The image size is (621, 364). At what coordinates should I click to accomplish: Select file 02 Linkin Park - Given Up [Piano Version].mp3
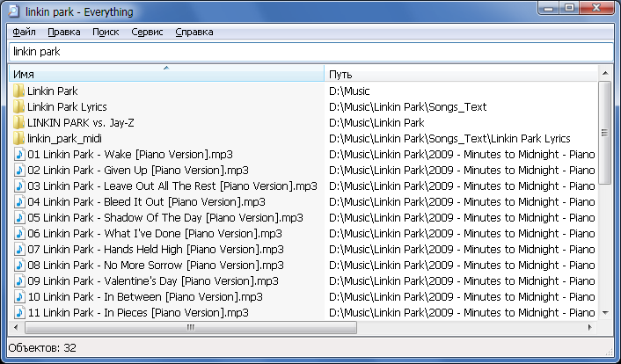click(x=138, y=171)
